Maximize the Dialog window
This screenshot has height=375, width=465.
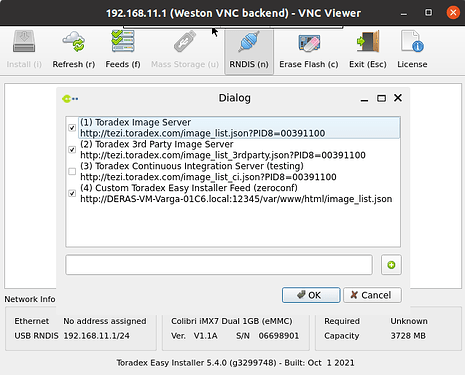[x=381, y=98]
